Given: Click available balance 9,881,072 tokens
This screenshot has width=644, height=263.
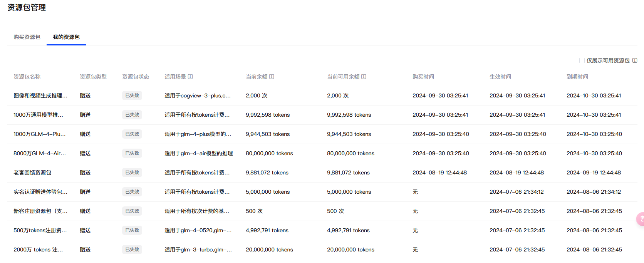Looking at the screenshot, I should tap(348, 173).
